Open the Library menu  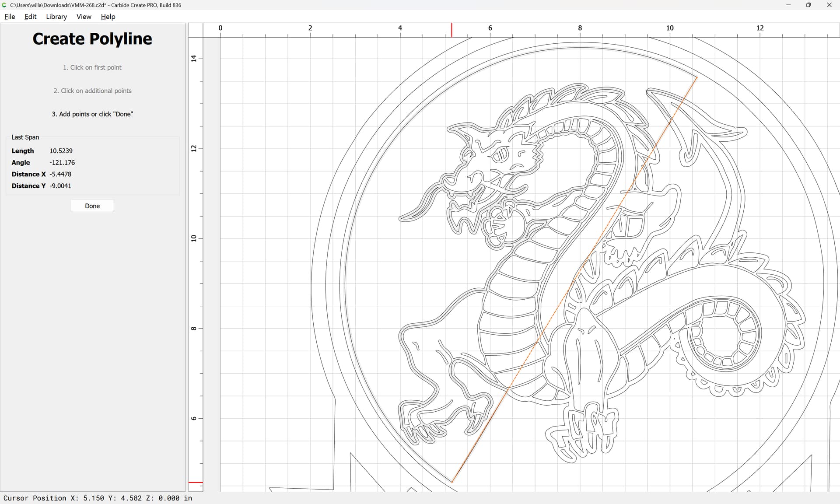click(56, 17)
